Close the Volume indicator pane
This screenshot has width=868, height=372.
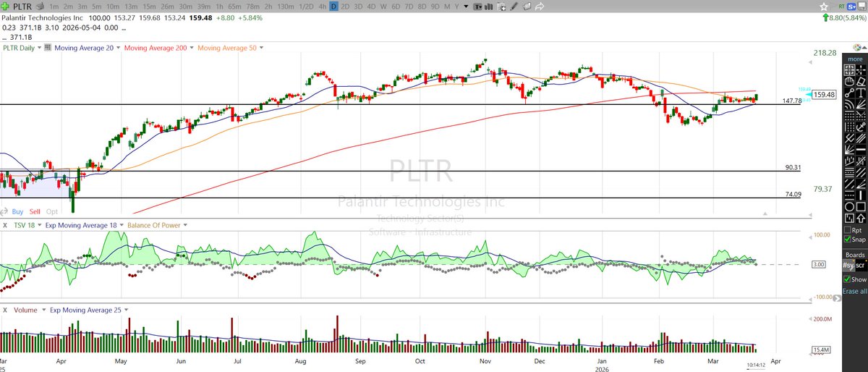pos(5,310)
